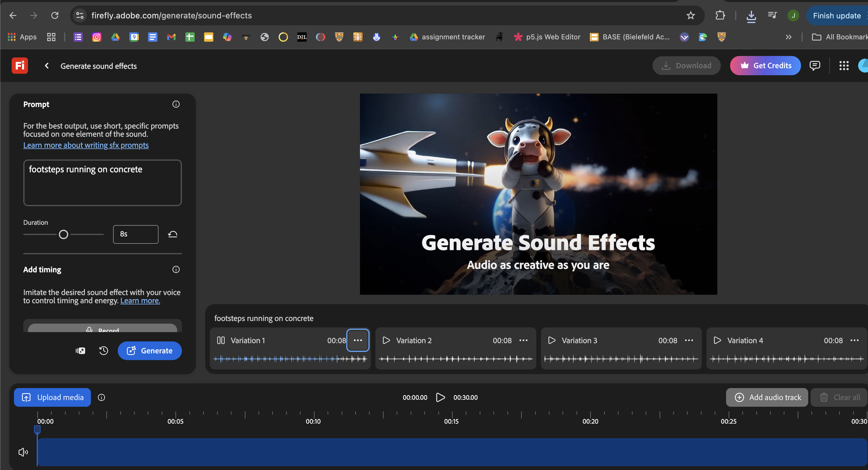Click the Duration slider handle
This screenshot has height=470, width=868.
[63, 234]
